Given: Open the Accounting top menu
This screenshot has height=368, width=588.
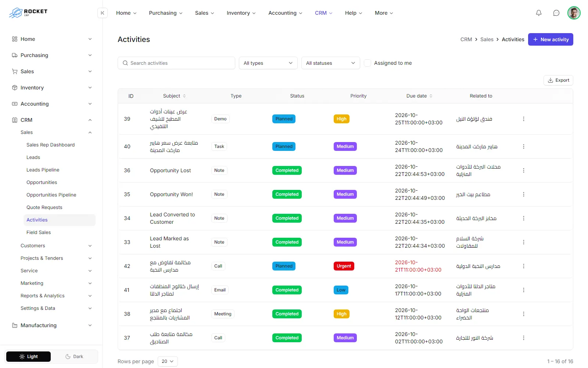Looking at the screenshot, I should 286,13.
